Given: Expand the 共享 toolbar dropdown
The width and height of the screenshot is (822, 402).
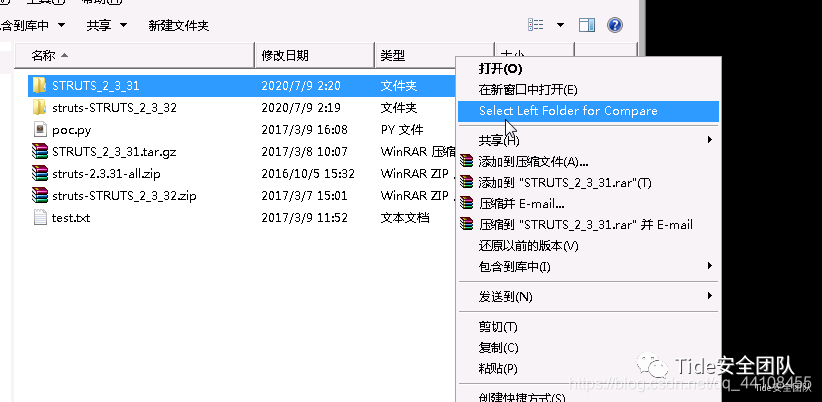Looking at the screenshot, I should point(123,25).
